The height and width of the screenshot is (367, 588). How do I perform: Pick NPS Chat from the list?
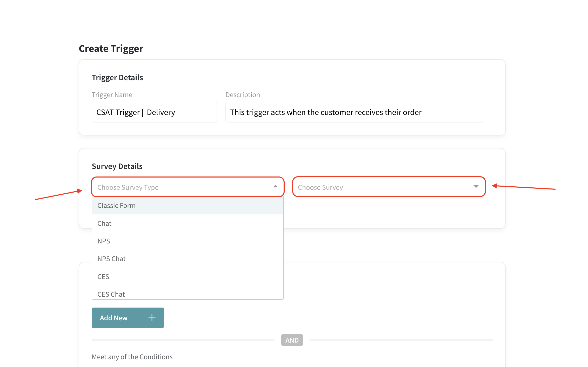pyautogui.click(x=111, y=259)
